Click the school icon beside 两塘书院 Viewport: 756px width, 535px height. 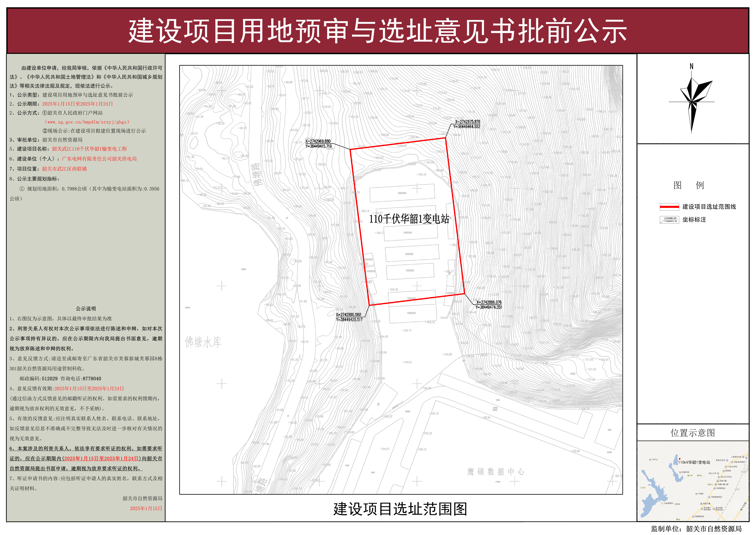pyautogui.click(x=680, y=472)
